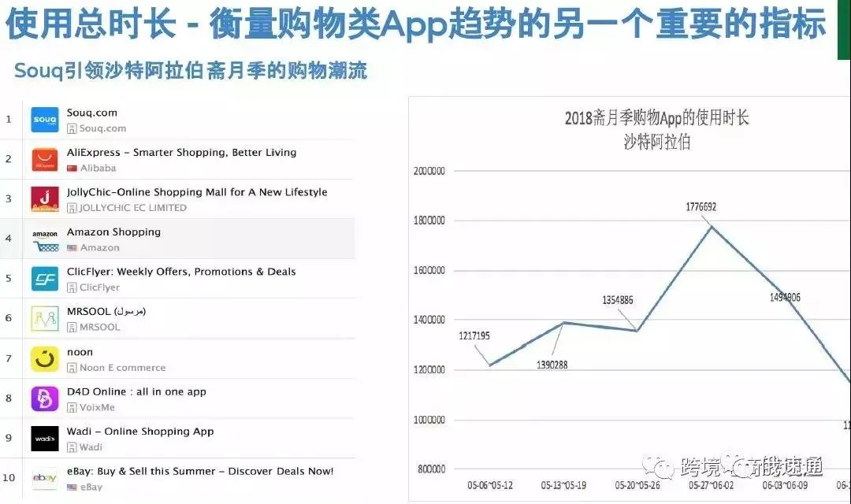Viewport: 851px width, 504px height.
Task: Click the building icon beside Souq.com publisher
Action: (72, 128)
